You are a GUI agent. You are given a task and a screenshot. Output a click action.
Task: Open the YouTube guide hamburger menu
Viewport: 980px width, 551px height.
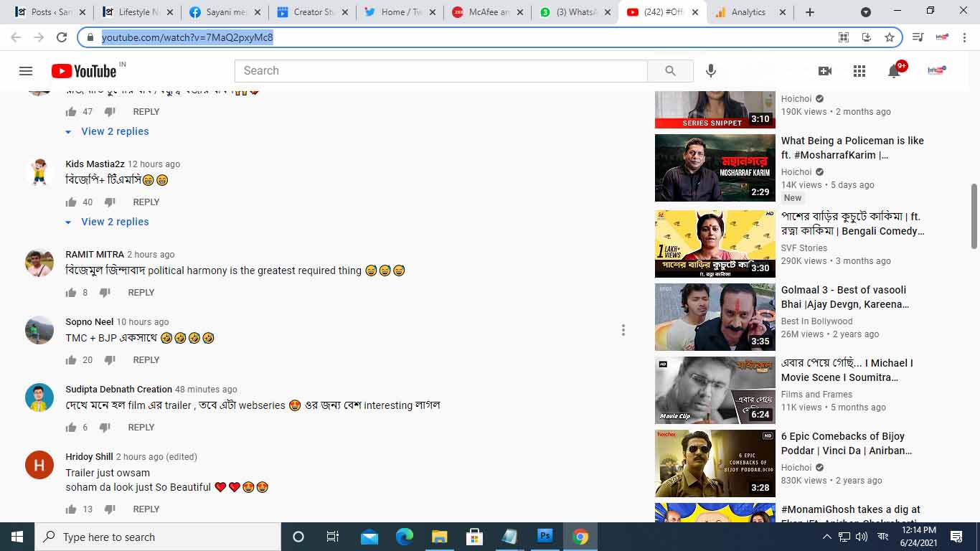tap(26, 71)
